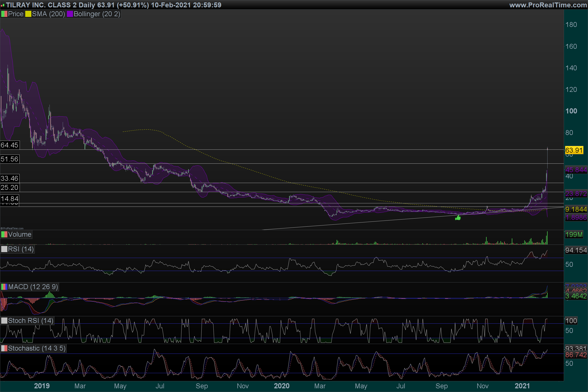
Task: Click the Volume panel legend icon
Action: 4,234
